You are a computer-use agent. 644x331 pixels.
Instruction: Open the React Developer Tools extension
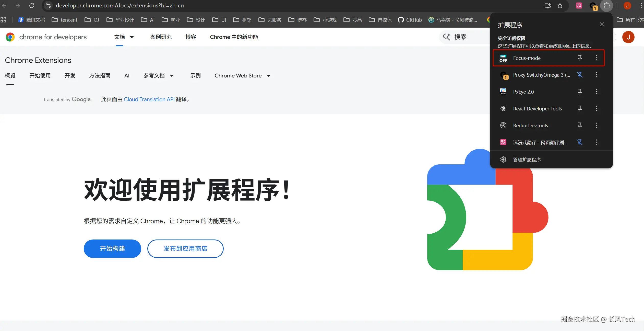point(537,109)
